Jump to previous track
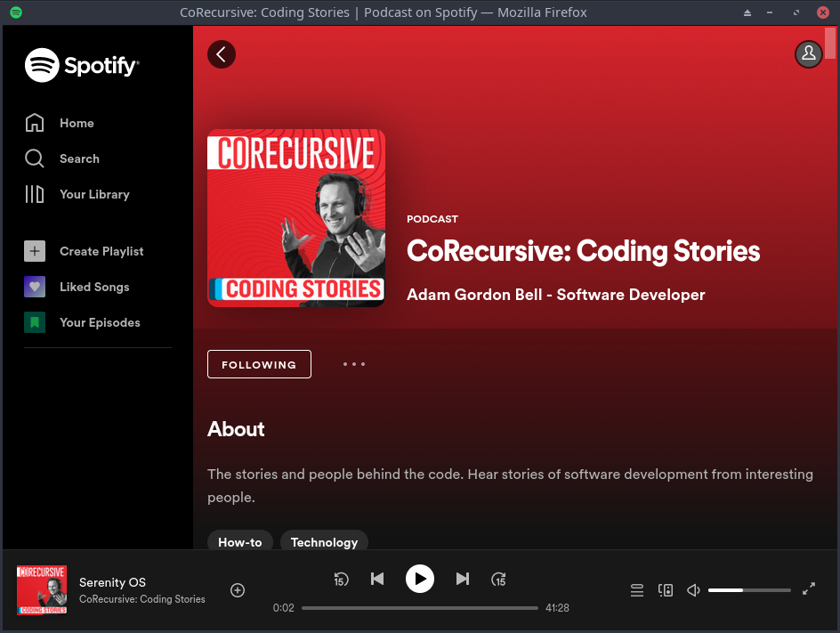 (377, 580)
